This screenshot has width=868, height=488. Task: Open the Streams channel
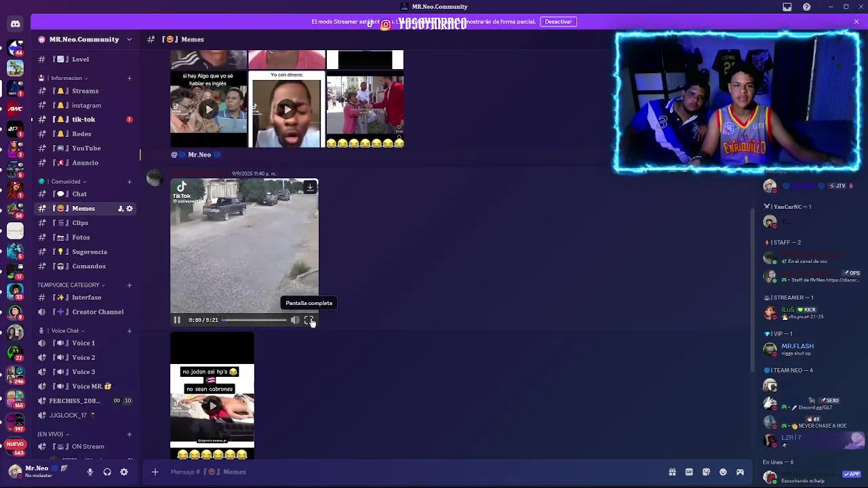click(x=85, y=91)
